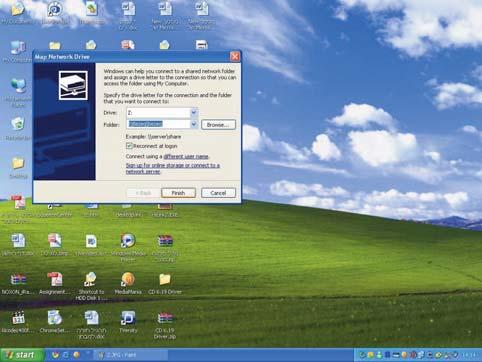Open the CD 10 bmp image file
This screenshot has width=482, height=362.
point(55,241)
